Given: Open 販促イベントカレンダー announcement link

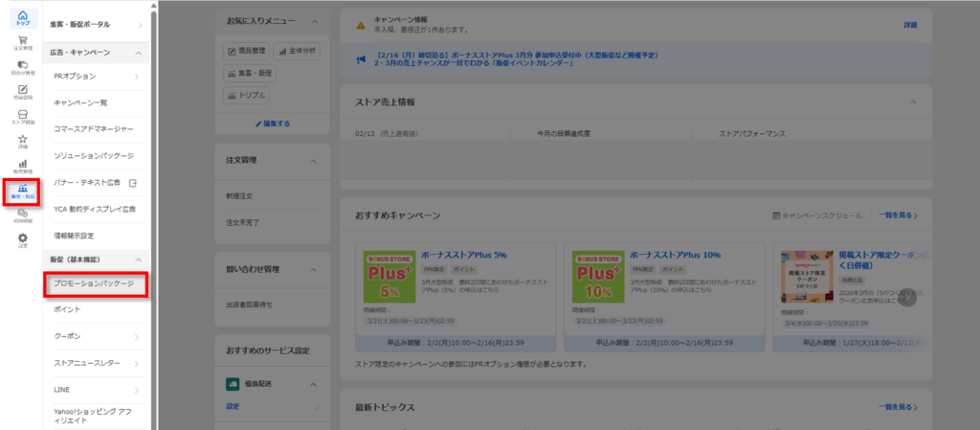Looking at the screenshot, I should pyautogui.click(x=475, y=64).
